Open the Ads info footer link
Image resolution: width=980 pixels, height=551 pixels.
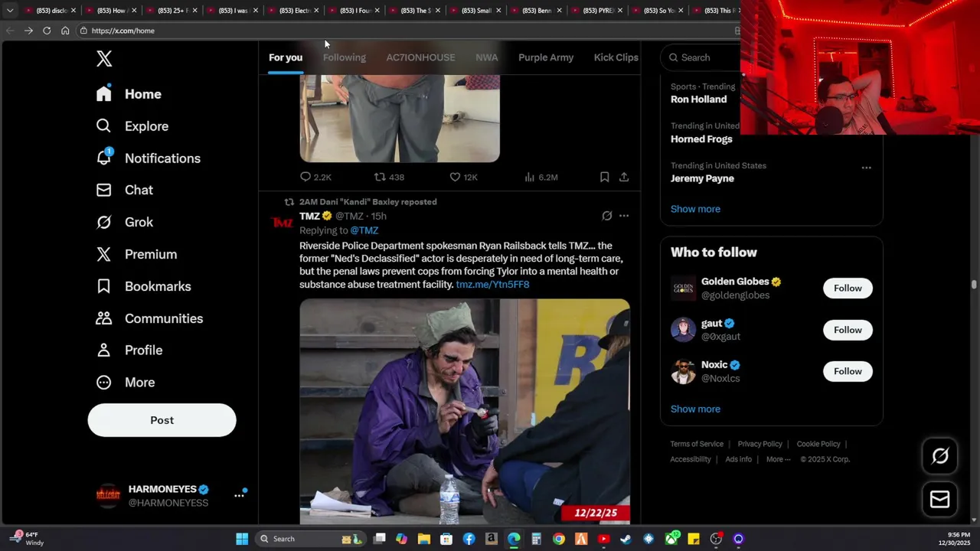pos(739,459)
